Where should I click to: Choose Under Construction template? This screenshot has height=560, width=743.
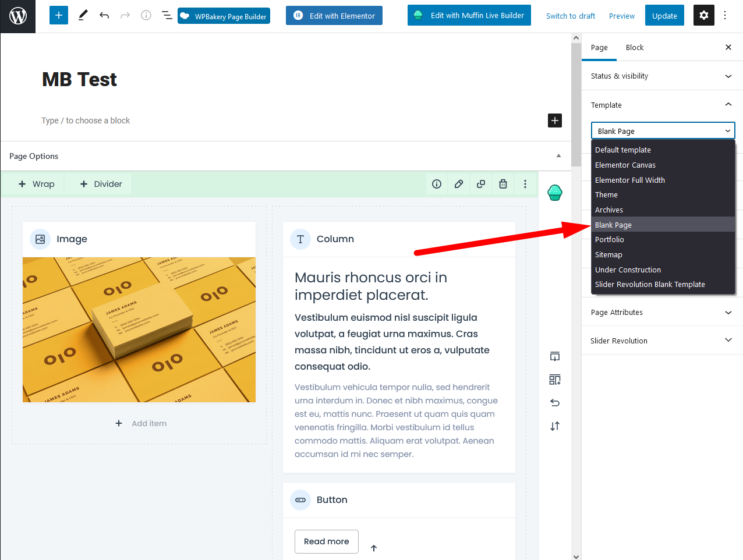tap(663, 270)
